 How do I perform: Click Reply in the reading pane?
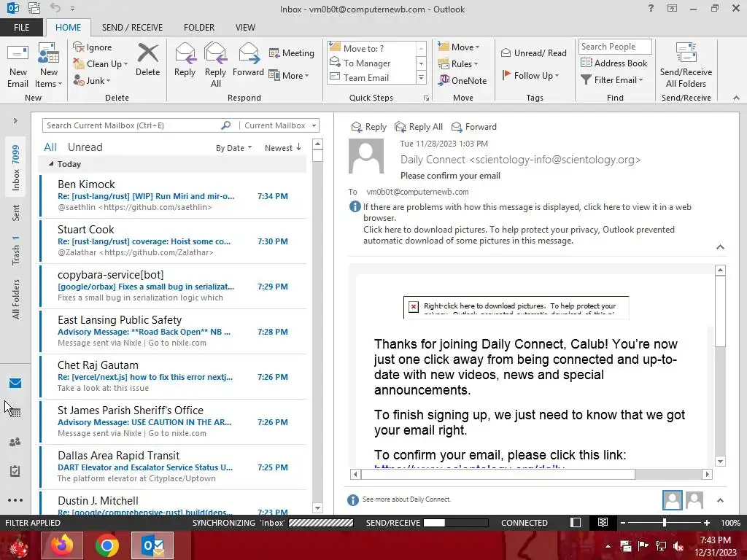368,127
